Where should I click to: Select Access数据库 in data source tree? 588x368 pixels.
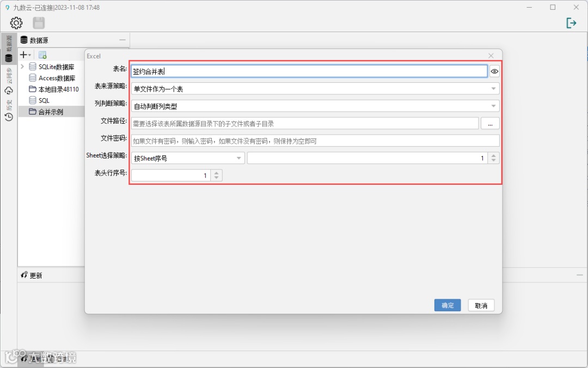pos(57,78)
